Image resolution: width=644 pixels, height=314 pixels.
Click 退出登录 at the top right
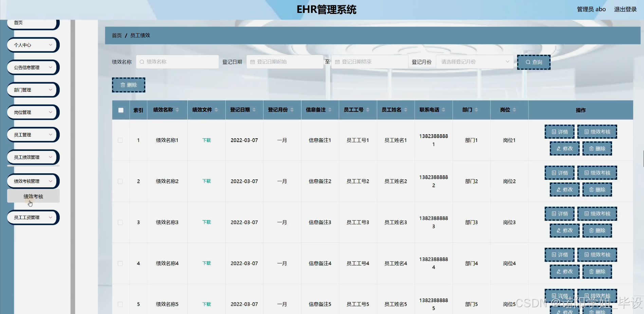625,9
